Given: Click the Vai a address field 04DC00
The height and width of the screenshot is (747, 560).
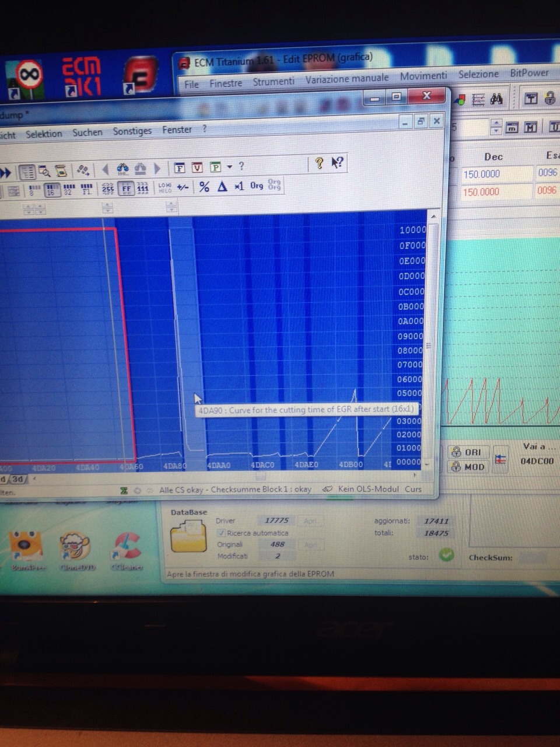Looking at the screenshot, I should click(x=537, y=461).
